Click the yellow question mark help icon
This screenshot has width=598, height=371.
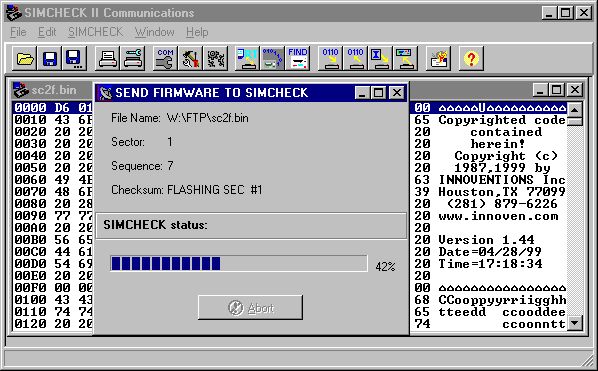click(471, 58)
